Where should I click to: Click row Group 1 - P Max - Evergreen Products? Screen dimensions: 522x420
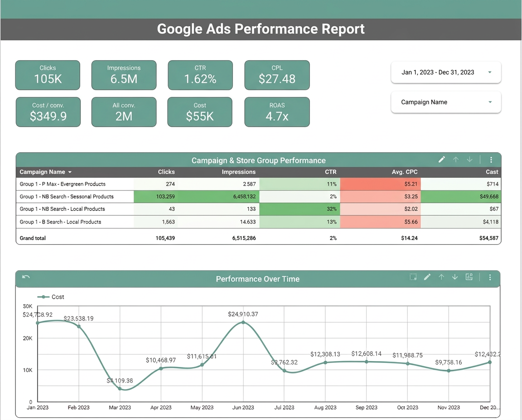click(x=258, y=184)
